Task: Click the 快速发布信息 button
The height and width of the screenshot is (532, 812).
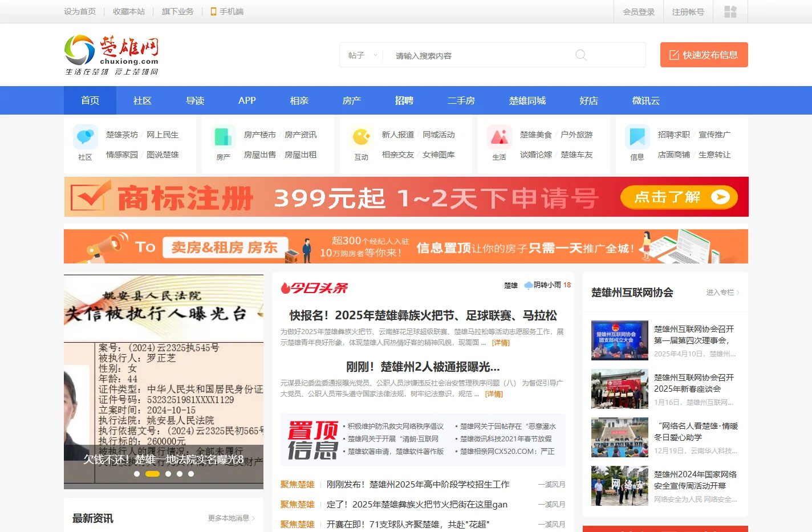Action: click(x=704, y=55)
